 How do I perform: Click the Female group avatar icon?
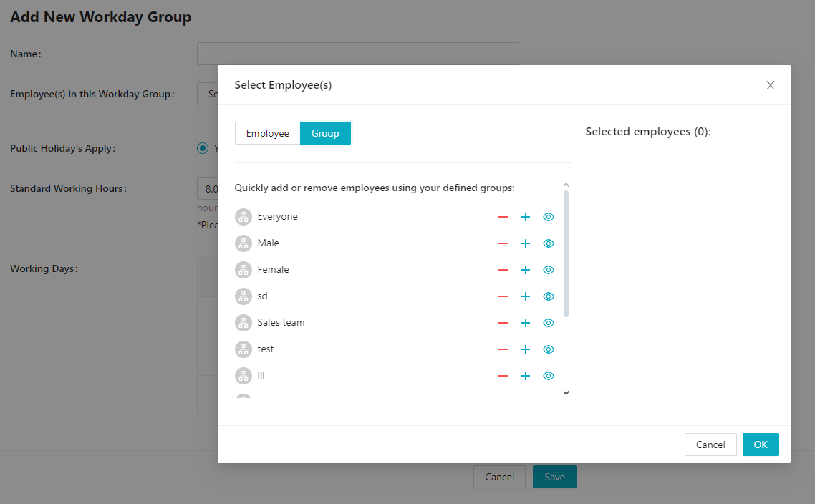[x=243, y=270]
